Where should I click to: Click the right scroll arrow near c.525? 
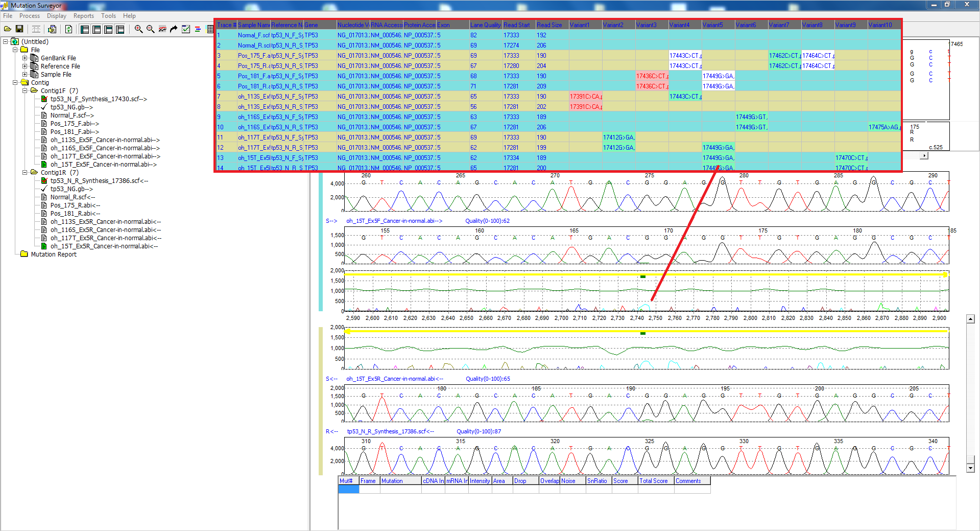coord(924,155)
